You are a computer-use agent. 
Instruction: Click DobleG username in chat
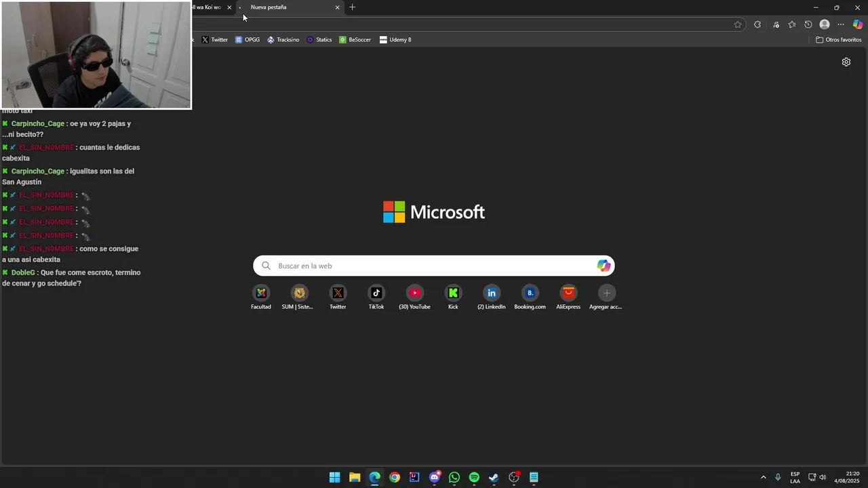[x=23, y=272]
